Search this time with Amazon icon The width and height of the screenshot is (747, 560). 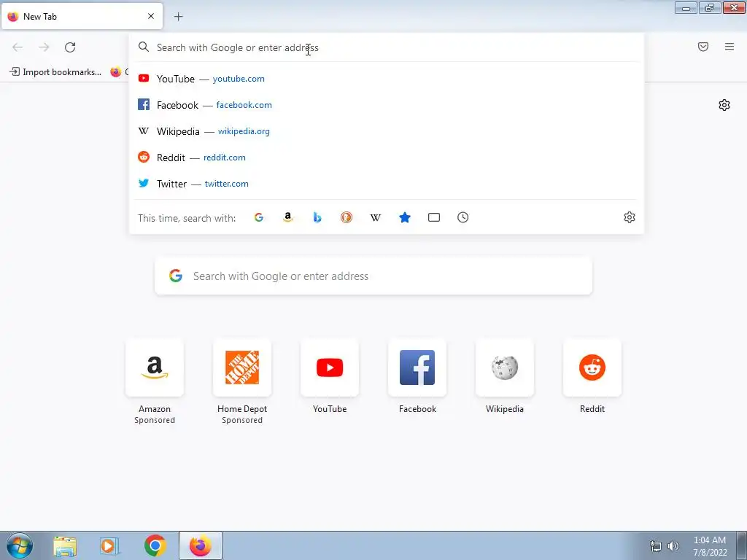pyautogui.click(x=287, y=217)
